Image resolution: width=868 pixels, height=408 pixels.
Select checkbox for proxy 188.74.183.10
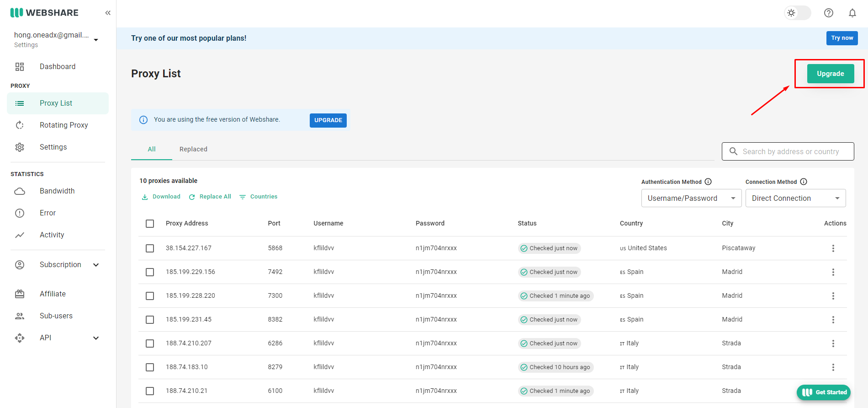click(x=150, y=367)
